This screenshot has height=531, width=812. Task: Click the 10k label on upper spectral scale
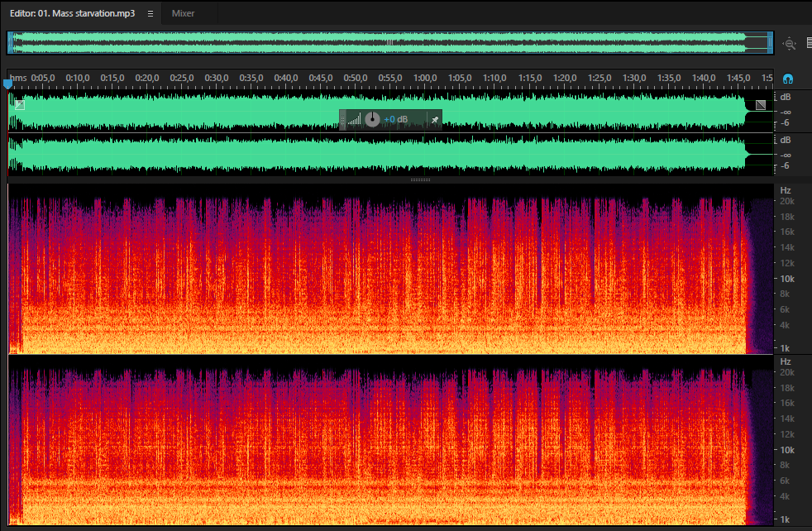point(787,279)
